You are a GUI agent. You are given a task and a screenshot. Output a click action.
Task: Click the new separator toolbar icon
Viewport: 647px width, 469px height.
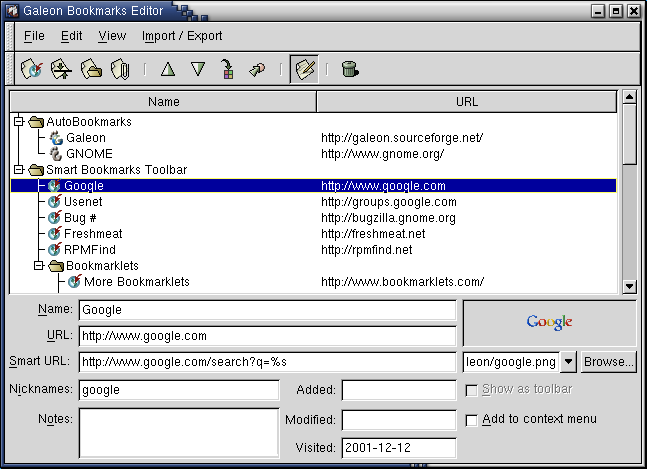(x=61, y=69)
